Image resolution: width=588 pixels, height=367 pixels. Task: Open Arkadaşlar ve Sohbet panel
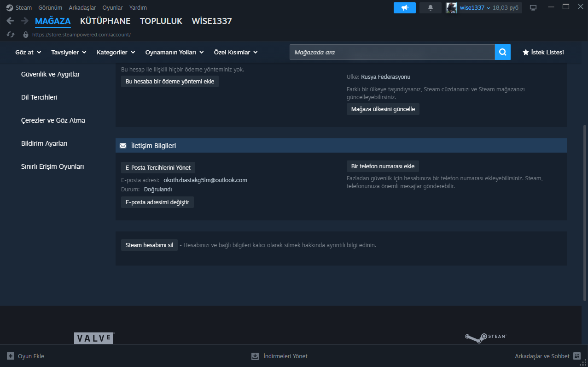(x=548, y=356)
